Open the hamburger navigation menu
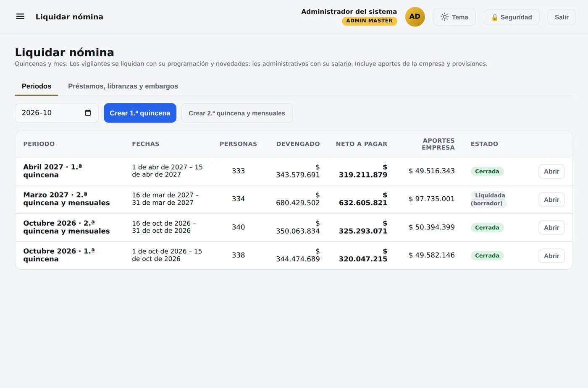 20,17
